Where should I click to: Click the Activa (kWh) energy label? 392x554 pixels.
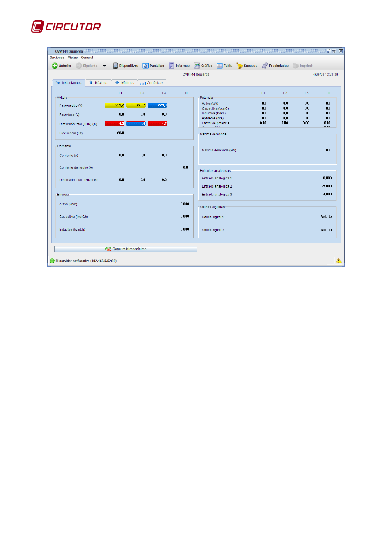68,204
